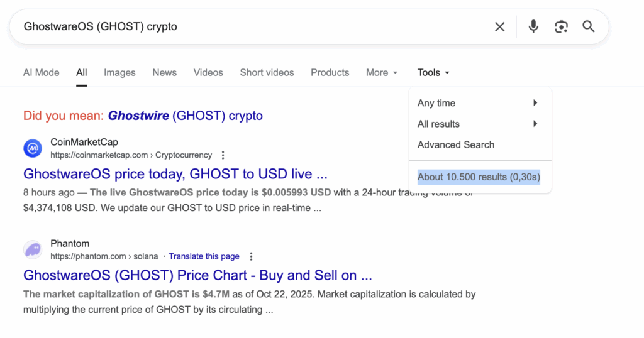This screenshot has width=644, height=338.
Task: Click the Ghostwire suggested spelling link
Action: pyautogui.click(x=138, y=116)
